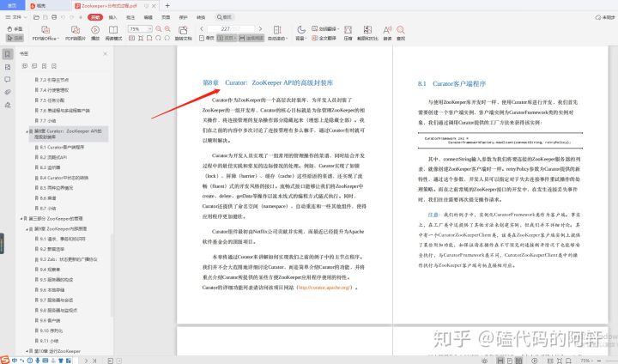Toggle continuous reading mode
The height and width of the screenshot is (364, 618).
251,39
